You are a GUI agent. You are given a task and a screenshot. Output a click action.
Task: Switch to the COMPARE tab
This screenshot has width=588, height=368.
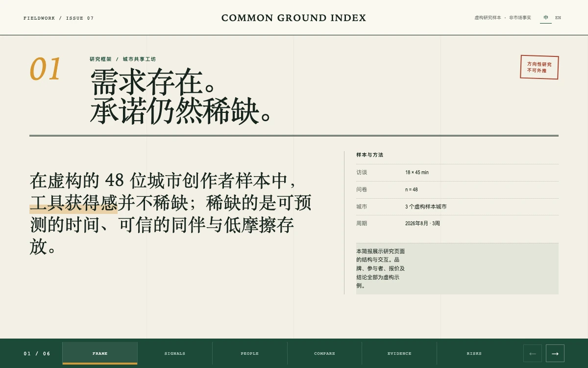point(324,353)
